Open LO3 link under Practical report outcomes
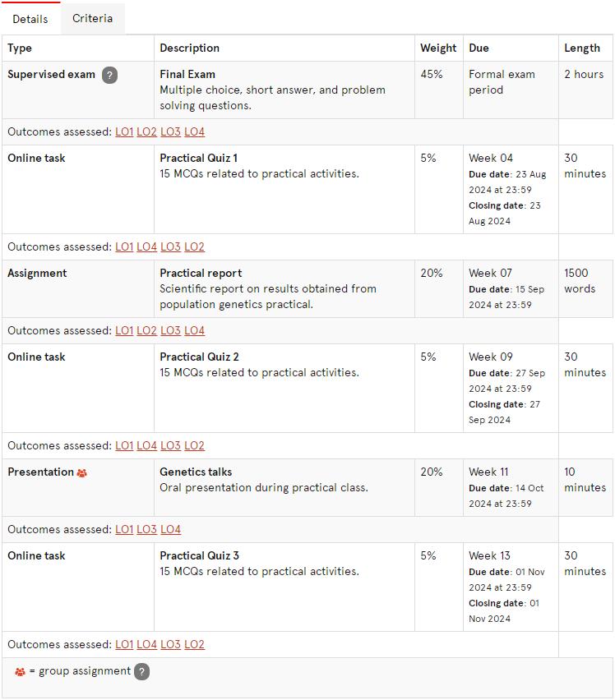 tap(171, 331)
